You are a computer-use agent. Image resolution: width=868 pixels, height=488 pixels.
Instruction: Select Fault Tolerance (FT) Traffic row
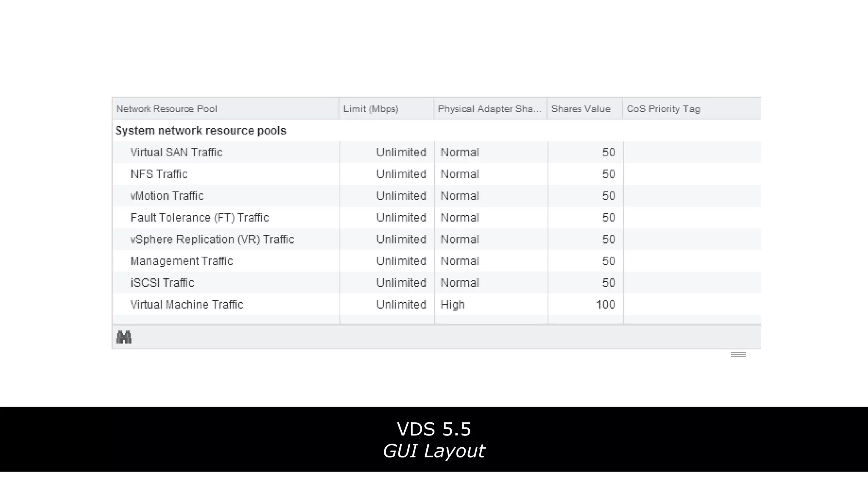pos(437,217)
